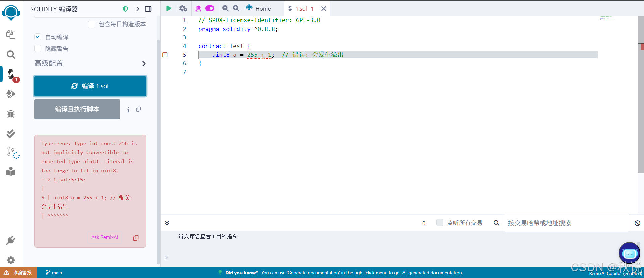Image resolution: width=644 pixels, height=278 pixels.
Task: Open Deploy & Run Transactions plugin
Action: click(11, 94)
